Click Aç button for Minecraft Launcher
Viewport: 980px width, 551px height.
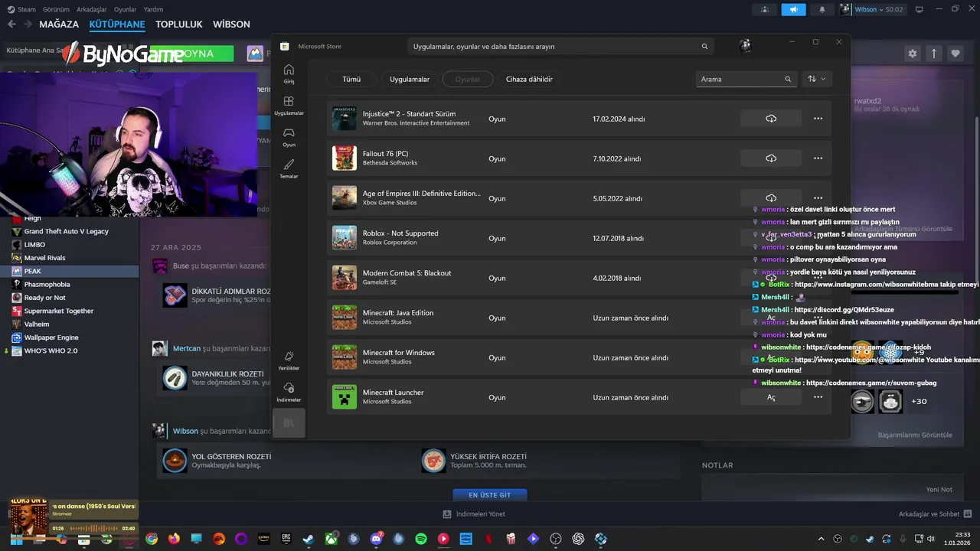tap(771, 397)
